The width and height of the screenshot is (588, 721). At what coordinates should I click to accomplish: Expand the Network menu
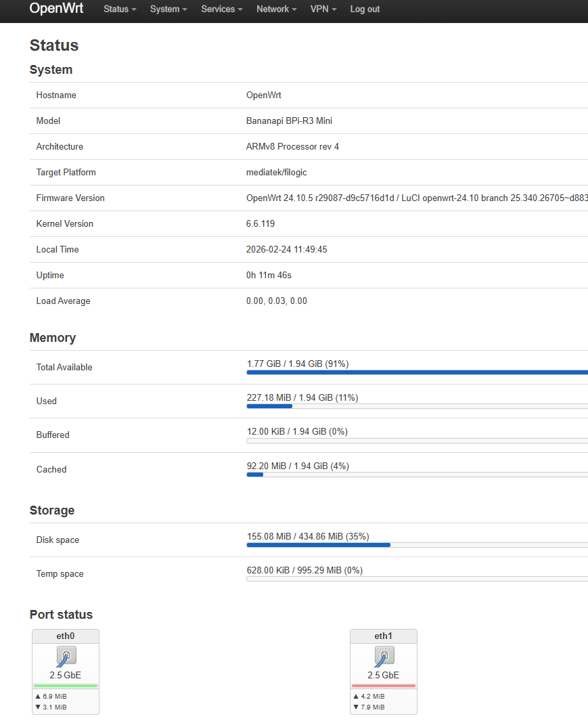(277, 9)
